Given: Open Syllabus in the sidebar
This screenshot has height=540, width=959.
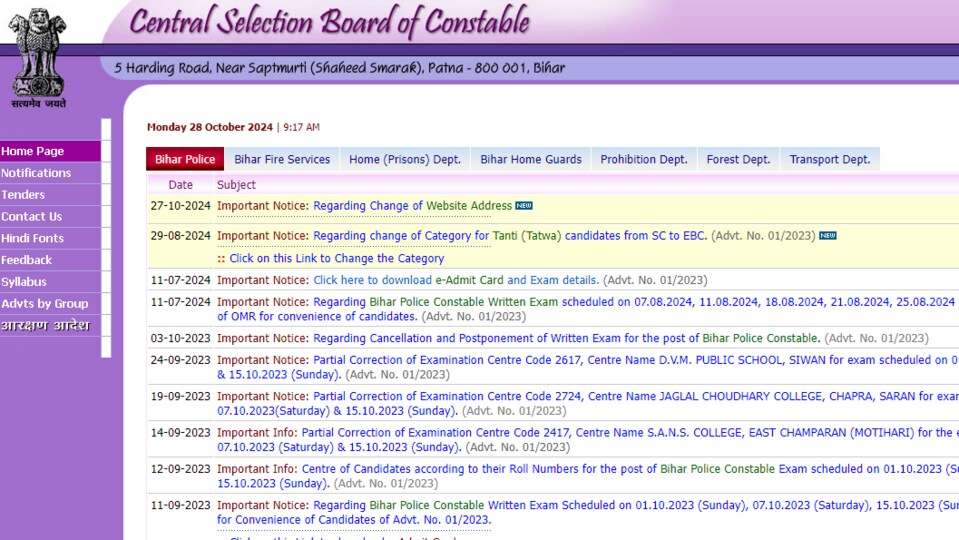Looking at the screenshot, I should [x=50, y=282].
